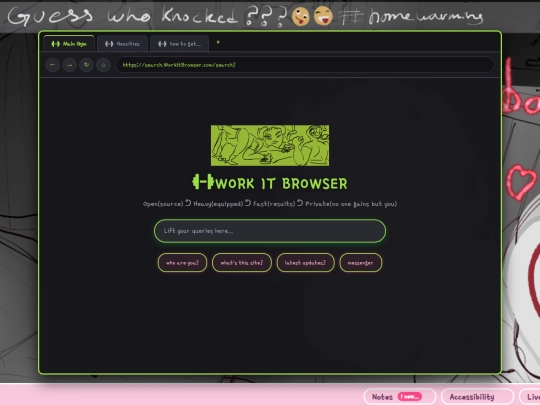
Task: Open the messenger suggestion button
Action: click(361, 263)
